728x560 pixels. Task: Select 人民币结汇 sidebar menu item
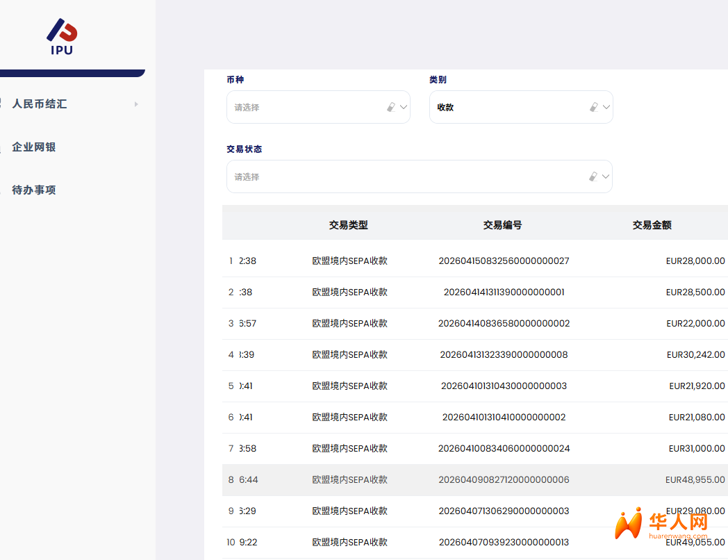coord(40,104)
